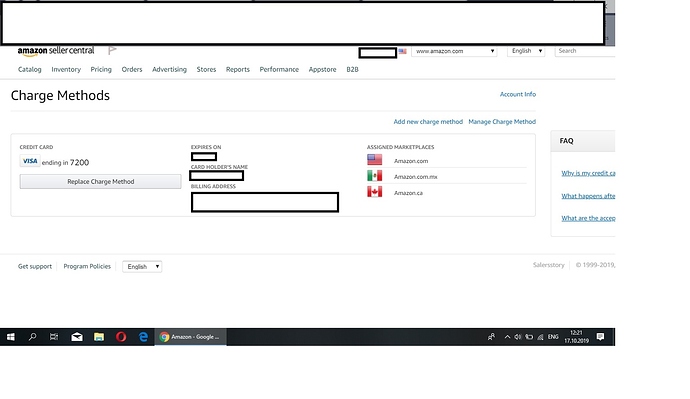Click the Amazon.com marketplace name

pyautogui.click(x=411, y=161)
